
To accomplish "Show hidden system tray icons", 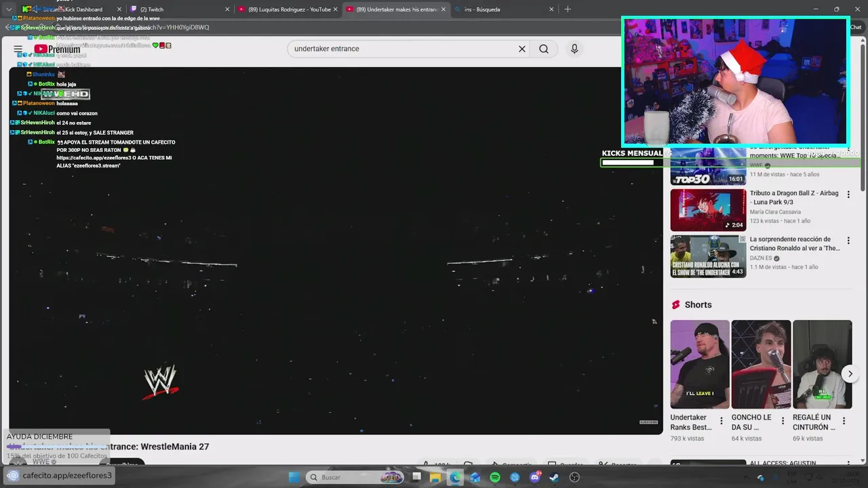I will pos(745,477).
